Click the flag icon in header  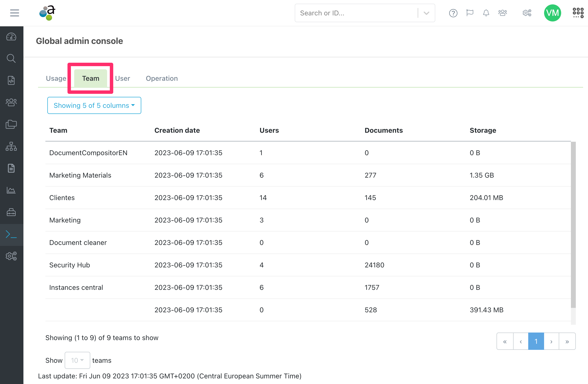click(470, 13)
